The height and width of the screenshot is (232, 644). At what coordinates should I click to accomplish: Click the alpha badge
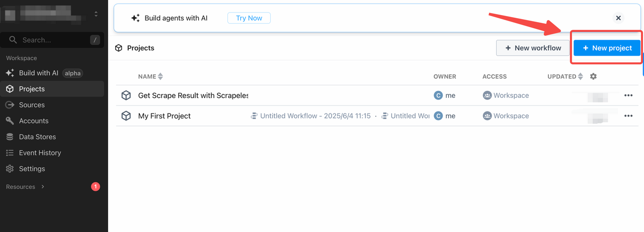72,73
